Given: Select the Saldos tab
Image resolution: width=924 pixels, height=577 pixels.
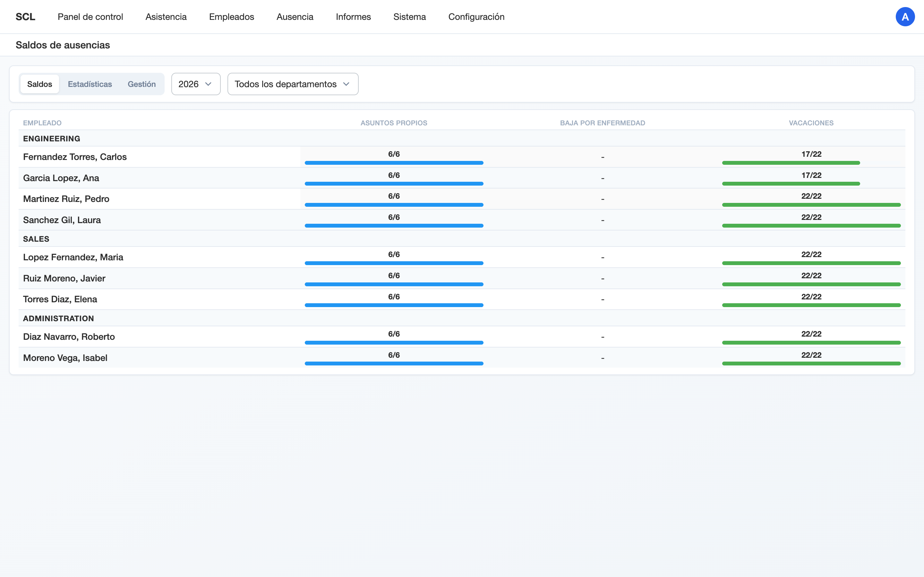Looking at the screenshot, I should coord(39,84).
